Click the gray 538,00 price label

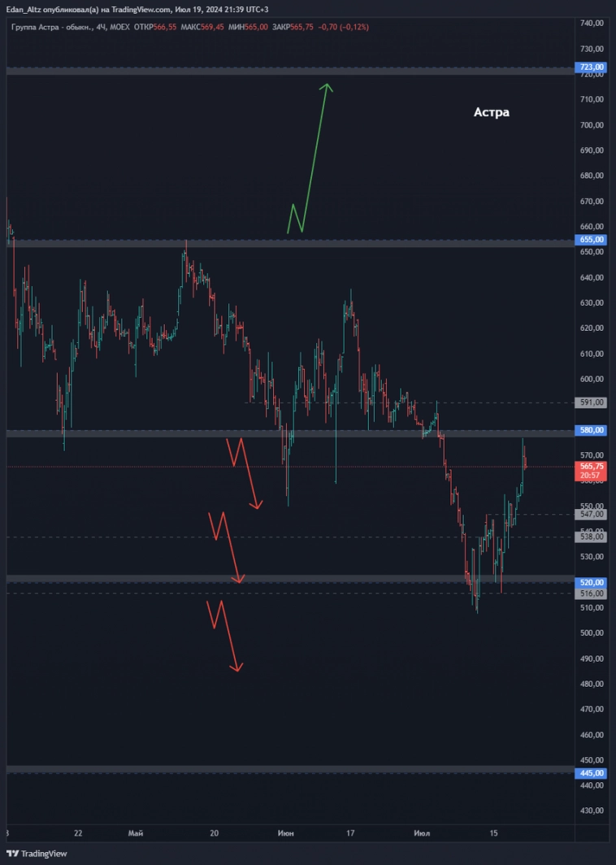point(592,537)
